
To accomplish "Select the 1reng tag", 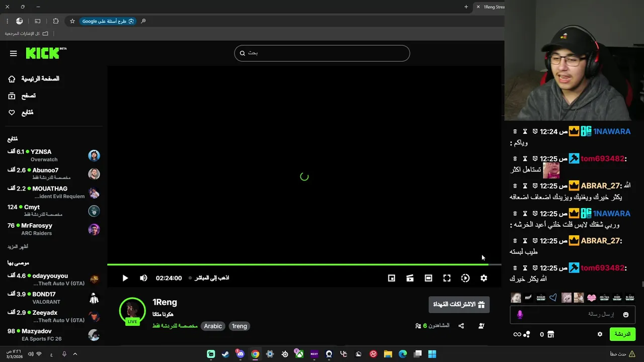I will (239, 326).
